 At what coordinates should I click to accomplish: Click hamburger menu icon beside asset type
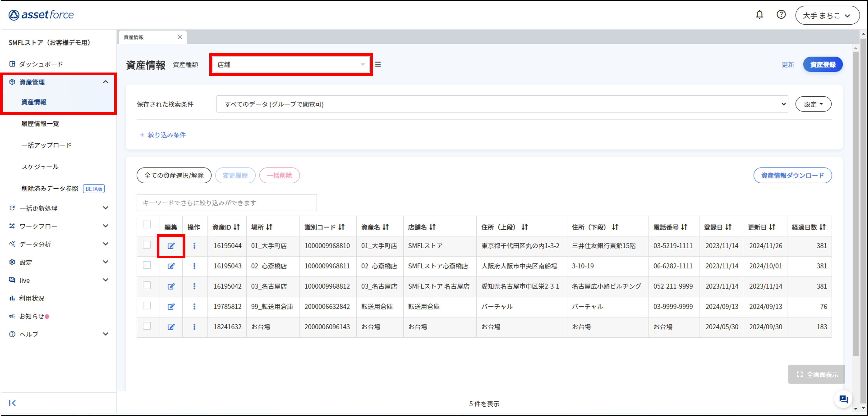click(x=378, y=64)
